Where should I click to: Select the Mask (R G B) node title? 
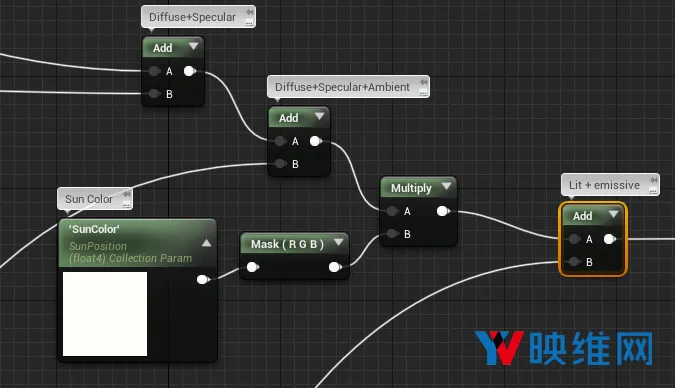(287, 244)
